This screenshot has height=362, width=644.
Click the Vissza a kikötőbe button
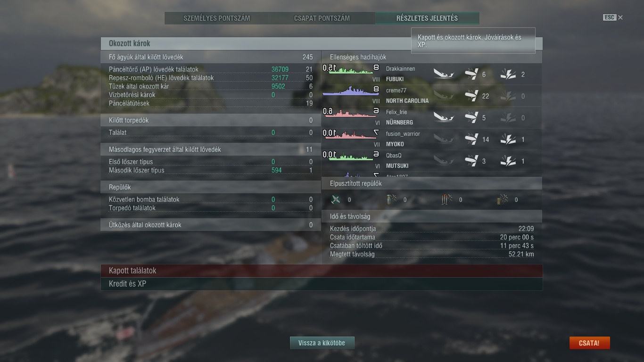[322, 343]
